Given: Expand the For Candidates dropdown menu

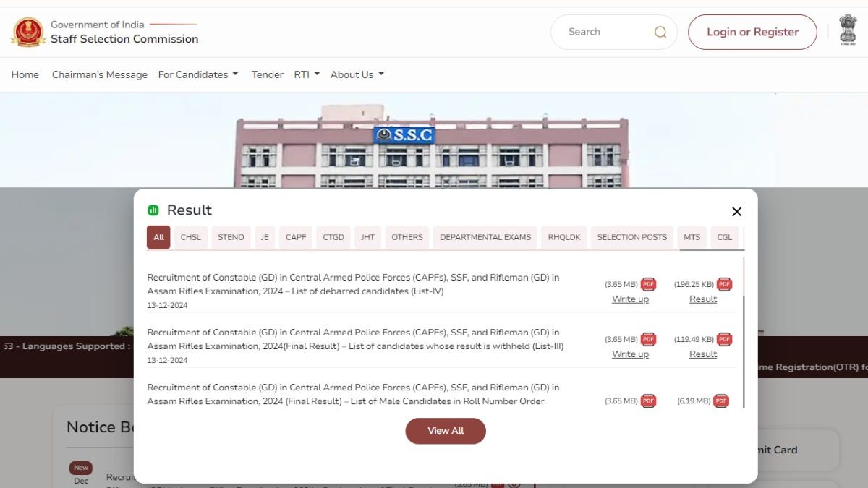Looking at the screenshot, I should (x=197, y=74).
